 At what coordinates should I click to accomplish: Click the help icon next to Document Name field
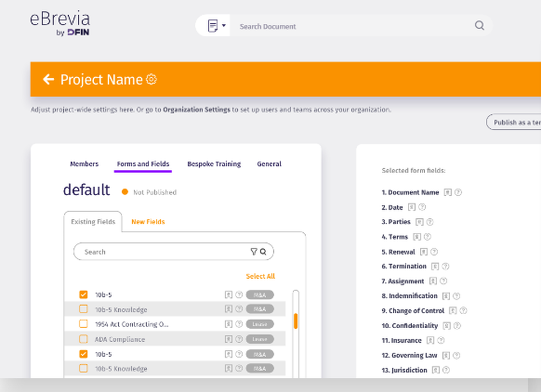click(x=458, y=192)
